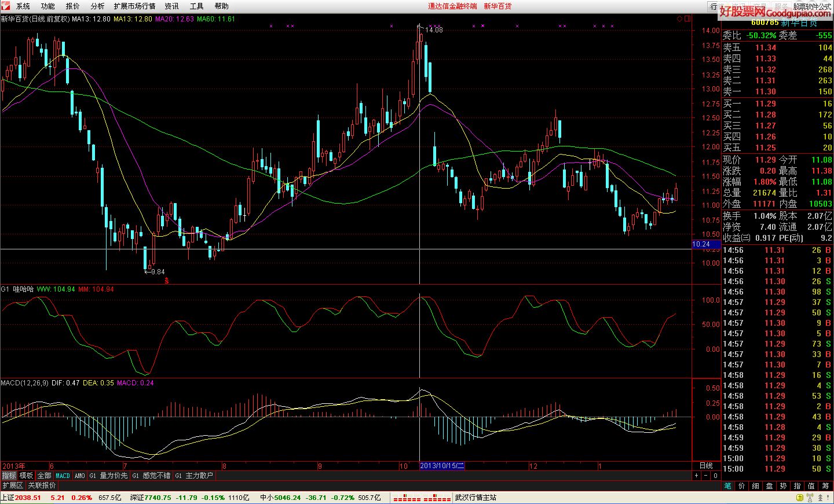Select the 模板 tab at the bottom
Image resolution: width=834 pixels, height=504 pixels.
(x=27, y=476)
